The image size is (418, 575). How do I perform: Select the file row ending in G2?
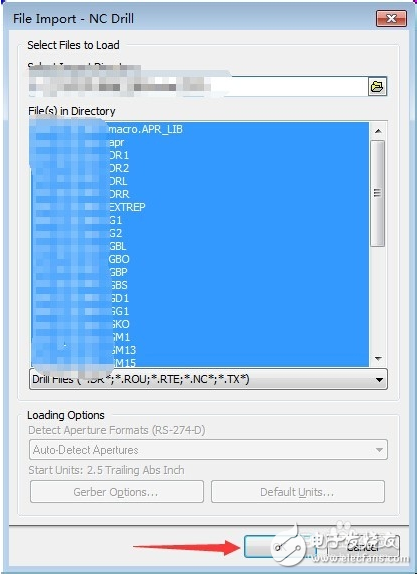click(x=200, y=233)
